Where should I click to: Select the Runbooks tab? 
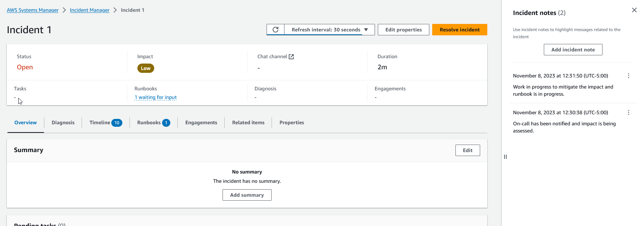coord(153,122)
